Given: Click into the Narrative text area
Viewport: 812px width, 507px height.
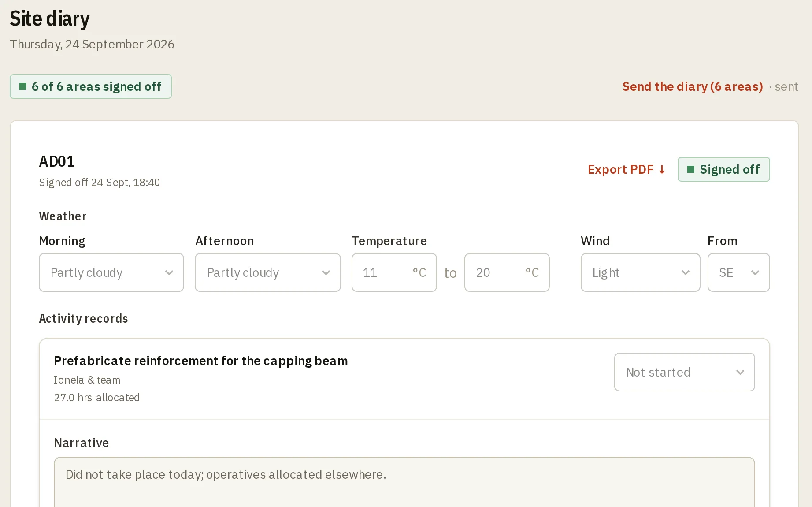Looking at the screenshot, I should pos(404,482).
